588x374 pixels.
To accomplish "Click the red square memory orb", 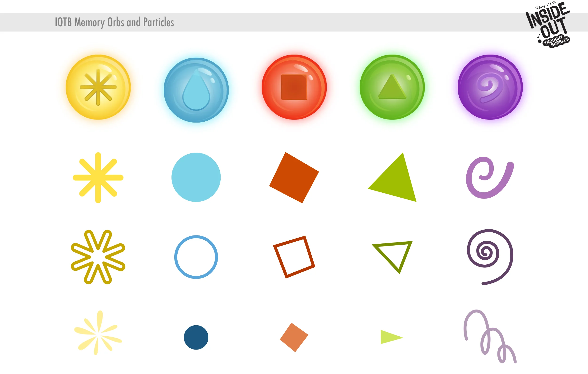I will point(294,87).
